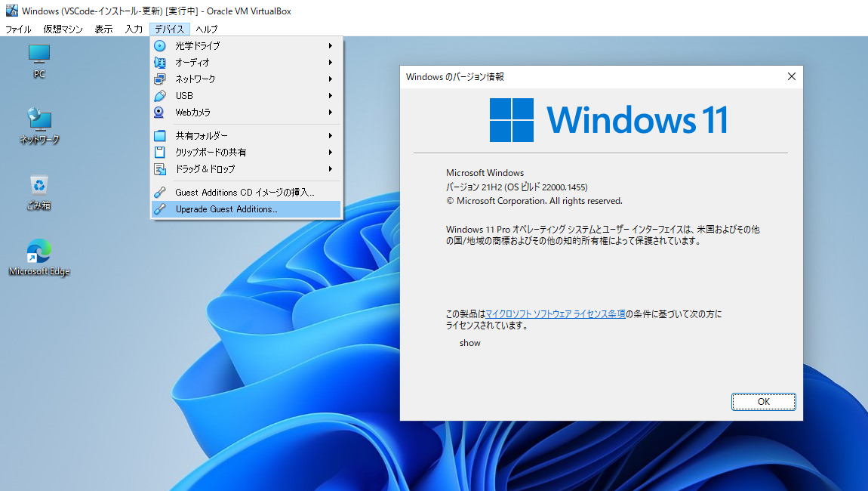Click the clipboard sharing icon
Viewport: 868px width, 491px height.
coord(159,153)
